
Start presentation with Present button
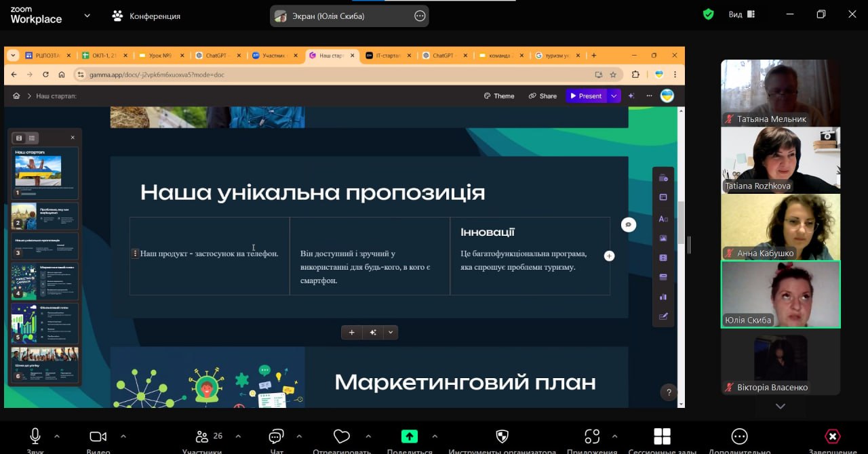pyautogui.click(x=587, y=96)
